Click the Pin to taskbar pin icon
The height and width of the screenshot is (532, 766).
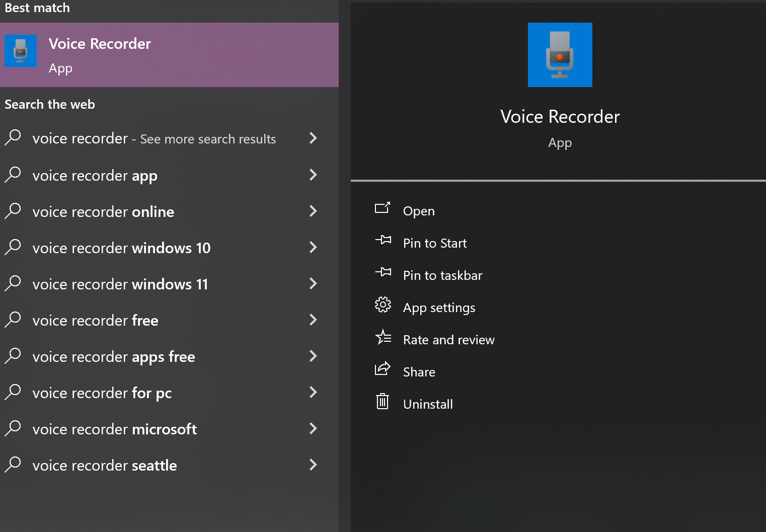coord(383,272)
